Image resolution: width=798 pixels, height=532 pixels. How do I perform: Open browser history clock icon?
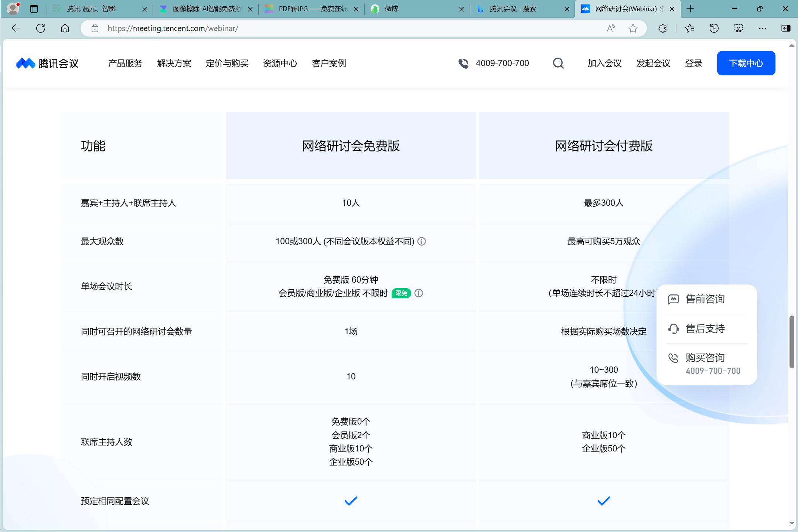coord(714,28)
